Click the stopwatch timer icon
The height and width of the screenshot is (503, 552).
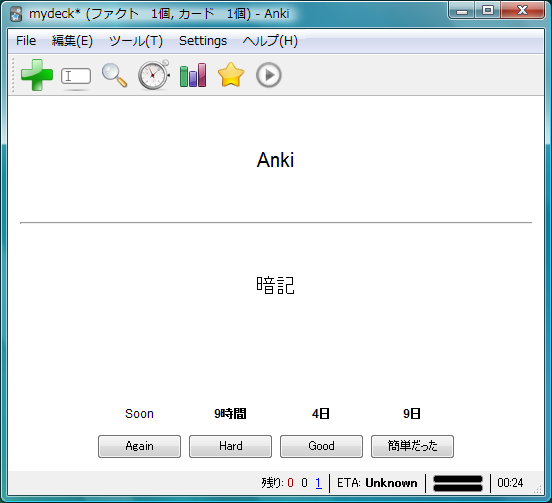coord(154,75)
